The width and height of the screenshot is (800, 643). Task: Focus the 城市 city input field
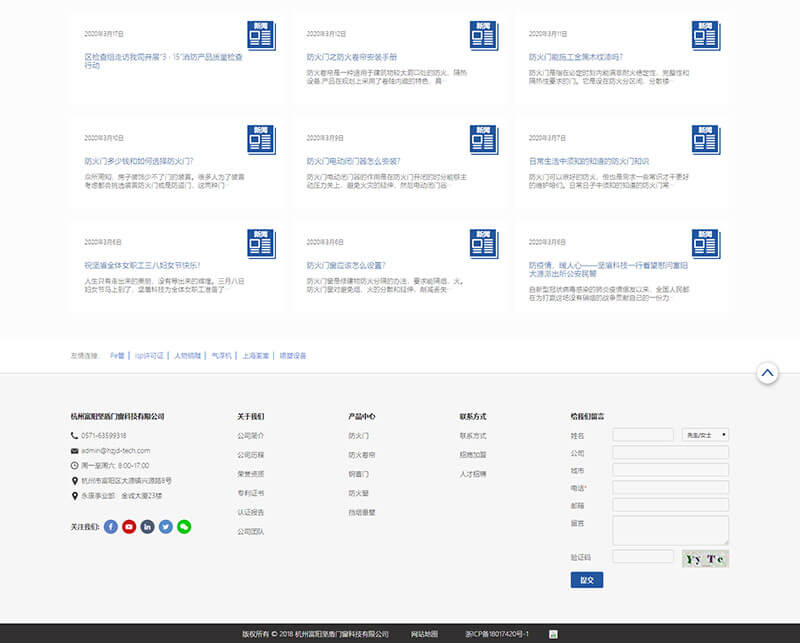pyautogui.click(x=670, y=470)
